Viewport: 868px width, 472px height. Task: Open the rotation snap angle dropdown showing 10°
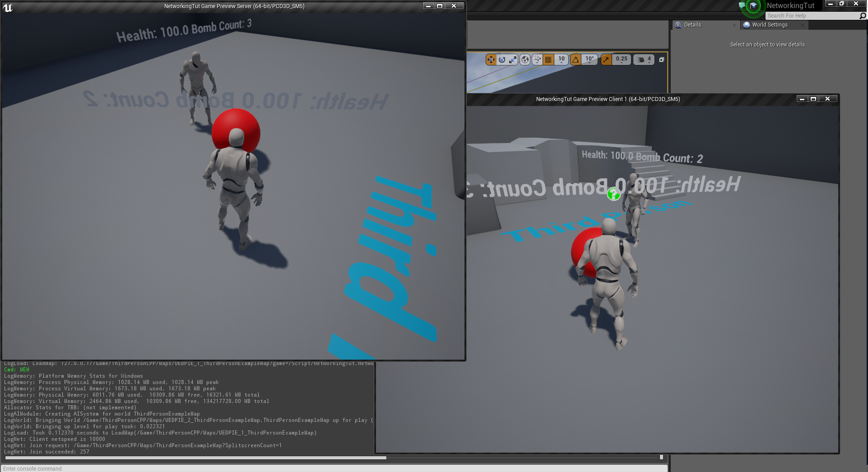[589, 59]
